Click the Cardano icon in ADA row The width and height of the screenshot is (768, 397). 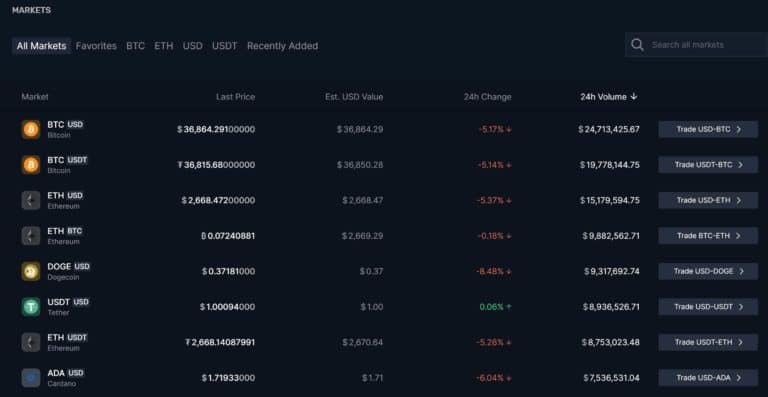(31, 378)
